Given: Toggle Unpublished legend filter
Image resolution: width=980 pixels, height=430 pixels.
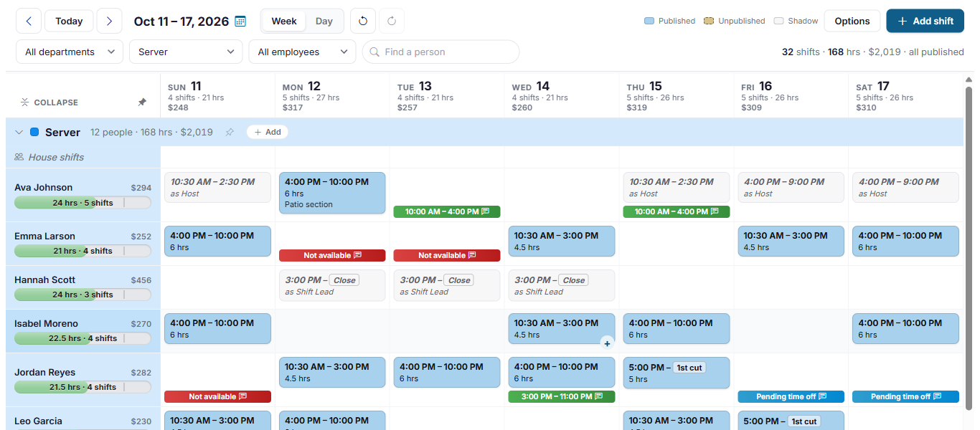Looking at the screenshot, I should 734,21.
